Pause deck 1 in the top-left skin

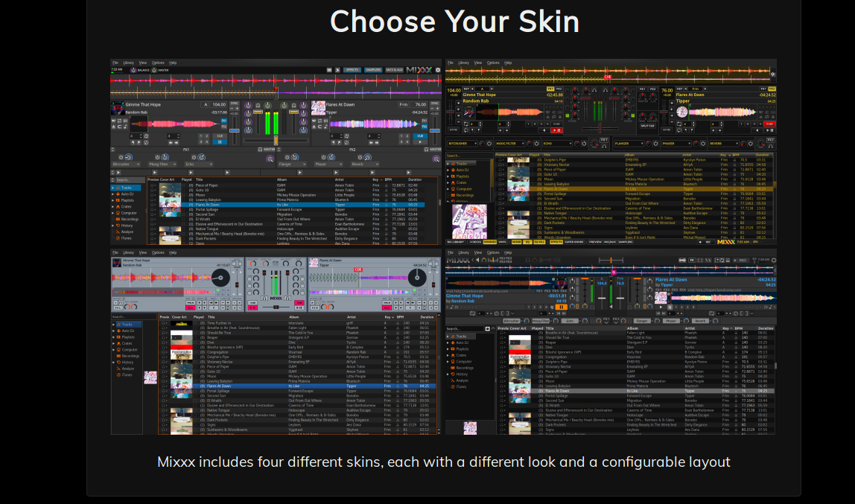point(220,141)
